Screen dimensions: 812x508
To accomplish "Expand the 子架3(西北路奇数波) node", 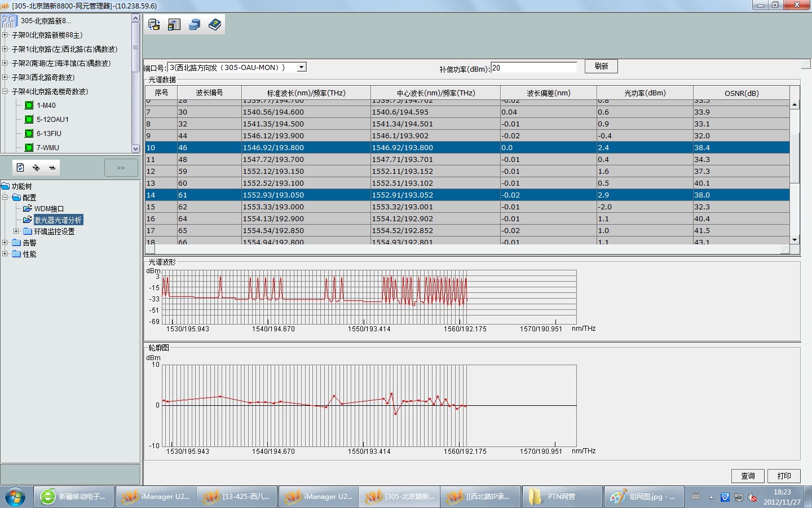I will (x=5, y=77).
